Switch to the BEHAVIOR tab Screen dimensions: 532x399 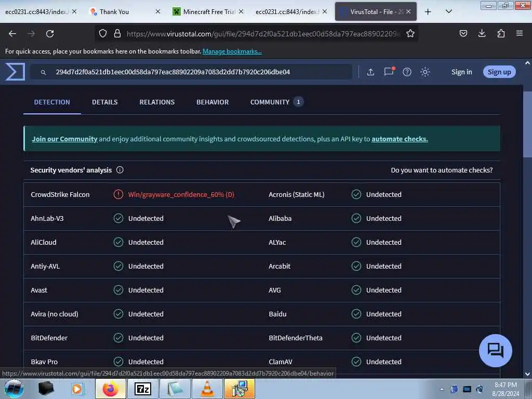212,102
